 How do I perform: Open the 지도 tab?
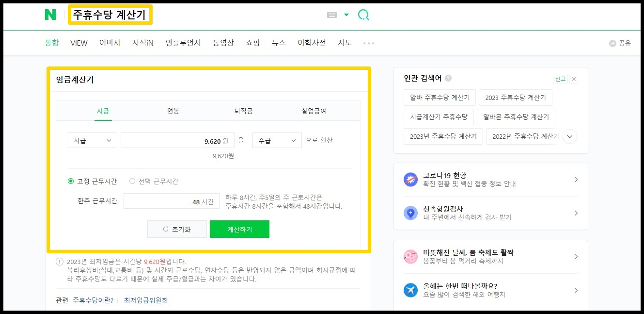(x=345, y=43)
